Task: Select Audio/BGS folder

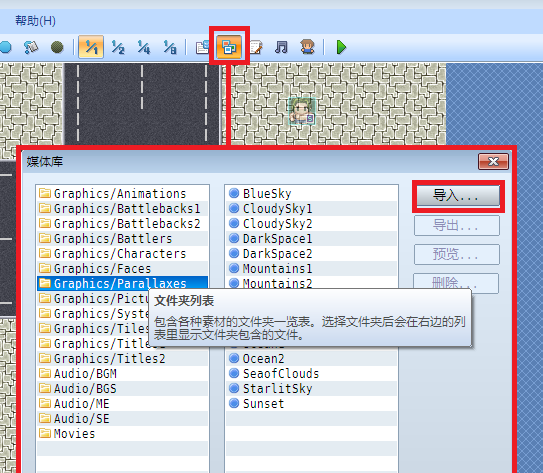Action: [123, 389]
